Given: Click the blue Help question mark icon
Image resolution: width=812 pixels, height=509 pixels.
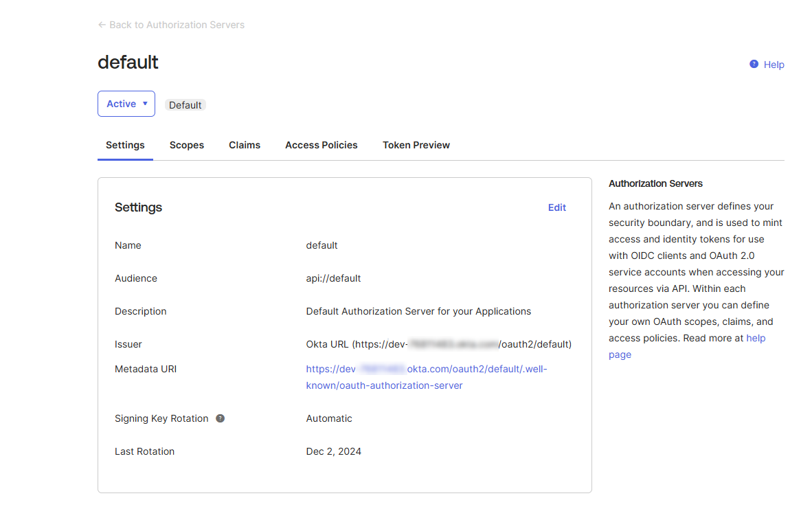Looking at the screenshot, I should pos(754,64).
